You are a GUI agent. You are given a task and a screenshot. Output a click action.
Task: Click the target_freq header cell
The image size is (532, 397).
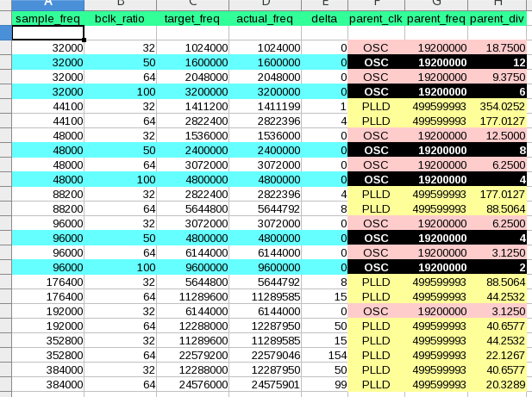pos(192,19)
